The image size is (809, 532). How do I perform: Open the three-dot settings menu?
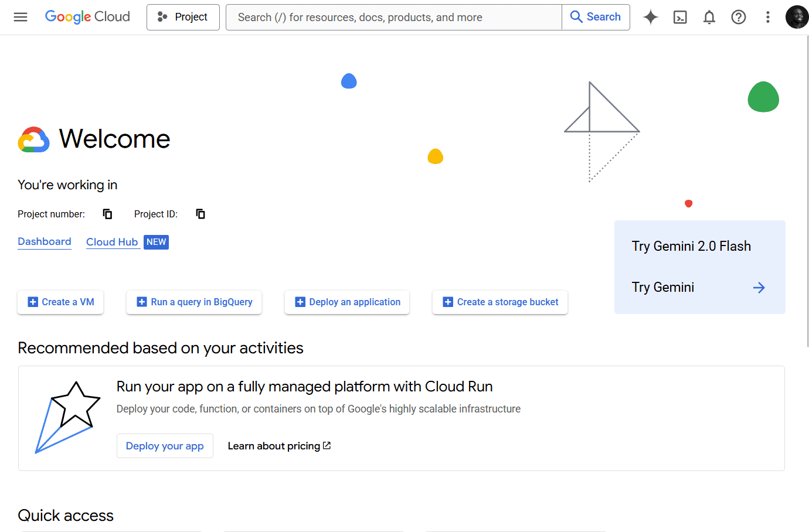(767, 17)
